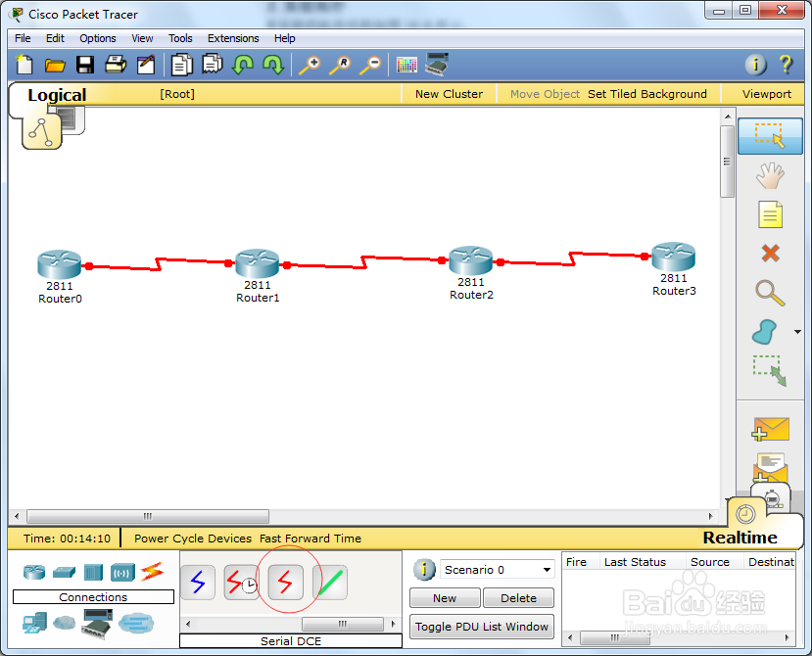Screen dimensions: 812x656
Task: Switch to Realtime mode tab
Action: click(740, 538)
